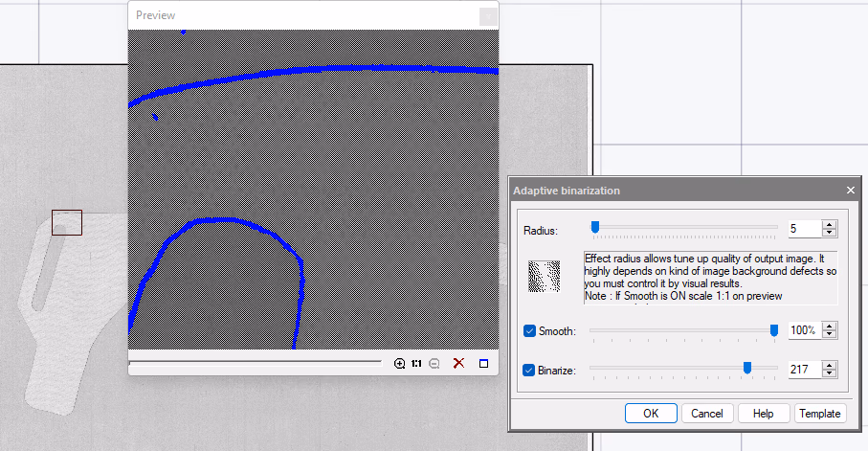This screenshot has height=451, width=868.
Task: Set preview scale to 1:1
Action: [416, 364]
